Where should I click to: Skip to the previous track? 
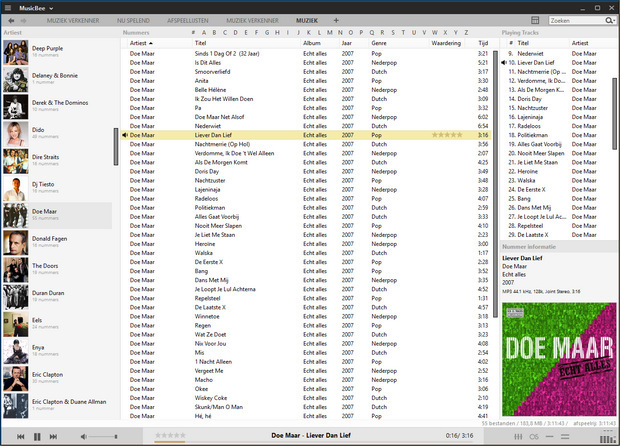tap(21, 437)
